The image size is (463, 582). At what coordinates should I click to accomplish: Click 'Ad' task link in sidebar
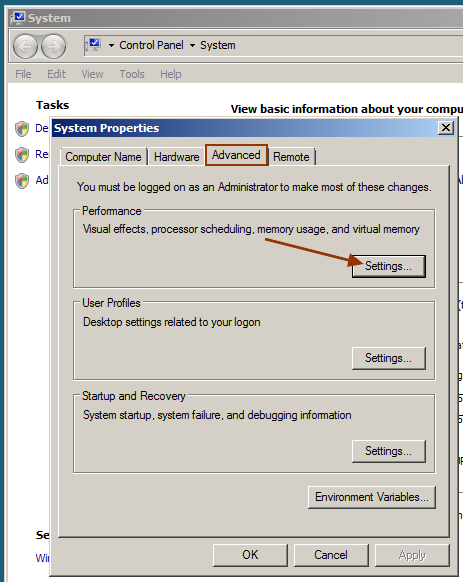(x=42, y=180)
